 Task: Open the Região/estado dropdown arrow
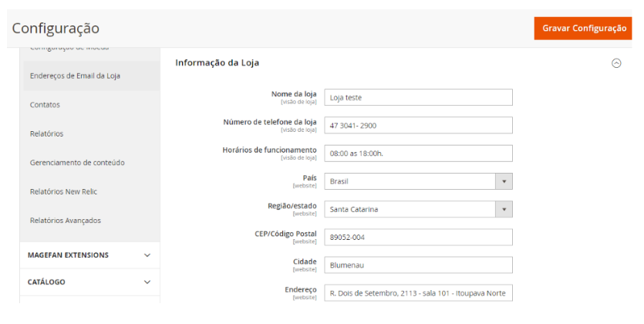[x=504, y=209]
